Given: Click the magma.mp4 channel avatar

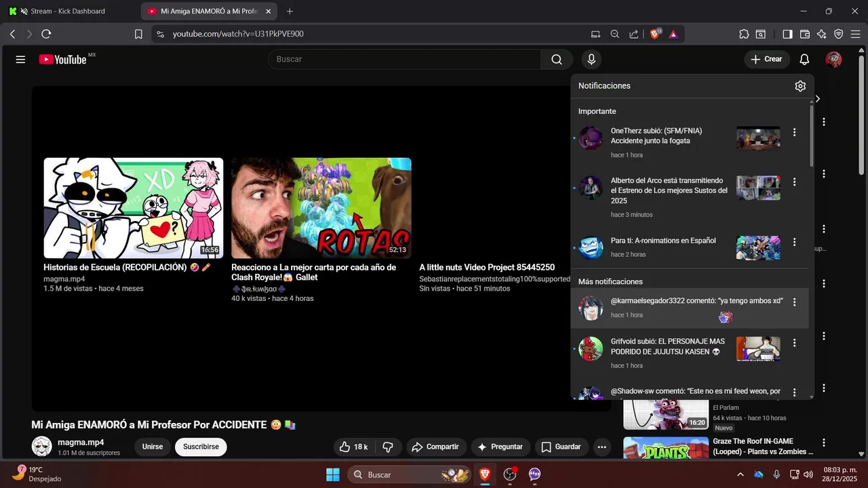Looking at the screenshot, I should pyautogui.click(x=41, y=447).
